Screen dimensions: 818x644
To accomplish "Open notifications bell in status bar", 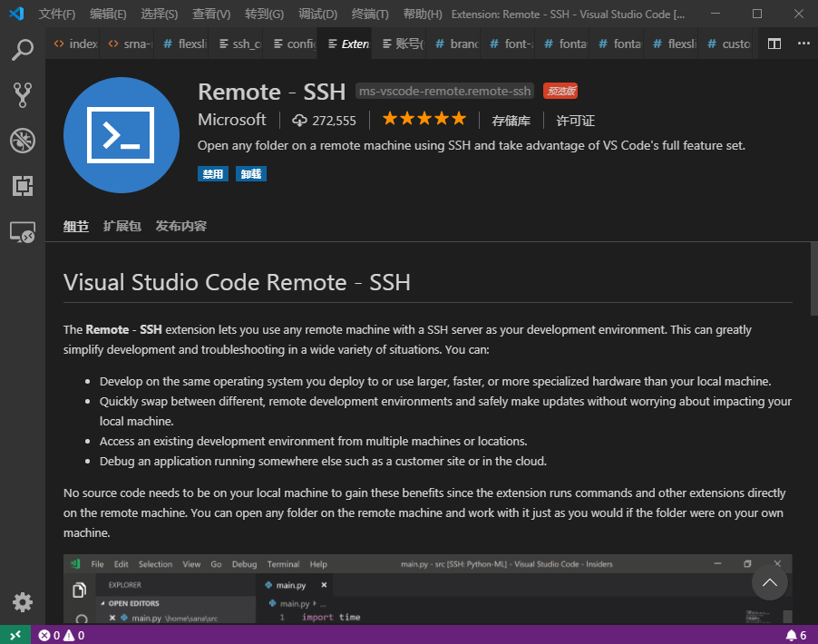I will point(796,635).
